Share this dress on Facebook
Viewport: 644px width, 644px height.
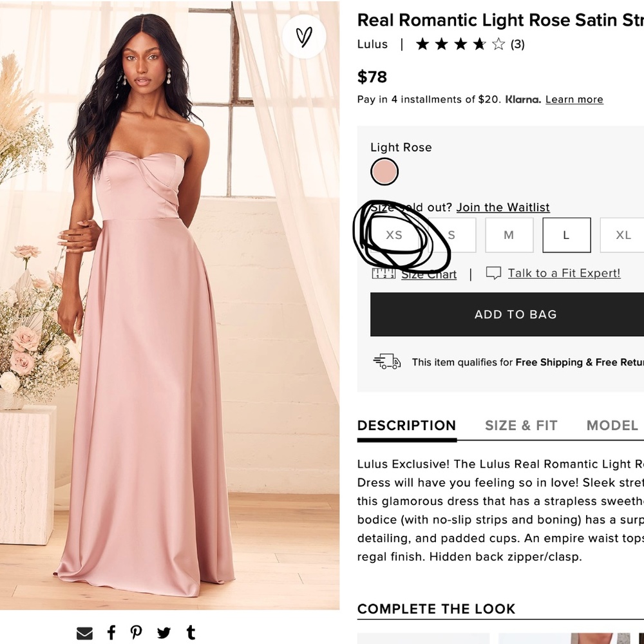[111, 632]
